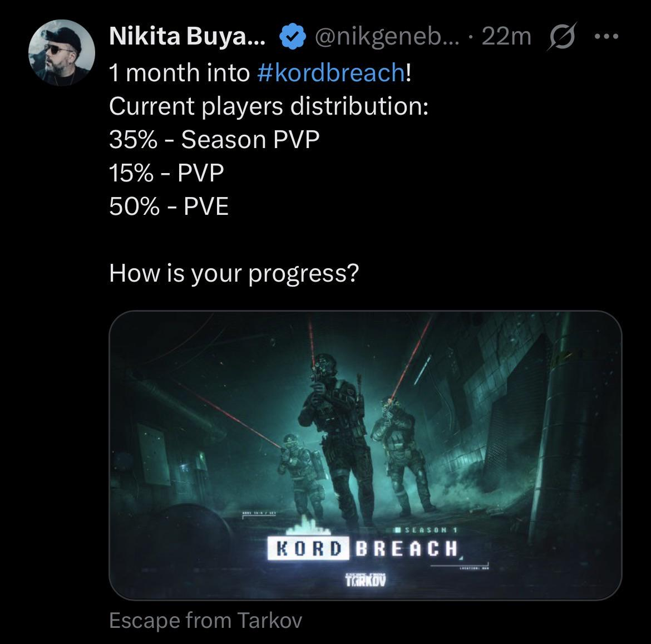This screenshot has height=644, width=651.
Task: Open Nikita's profile avatar picture
Action: click(61, 53)
